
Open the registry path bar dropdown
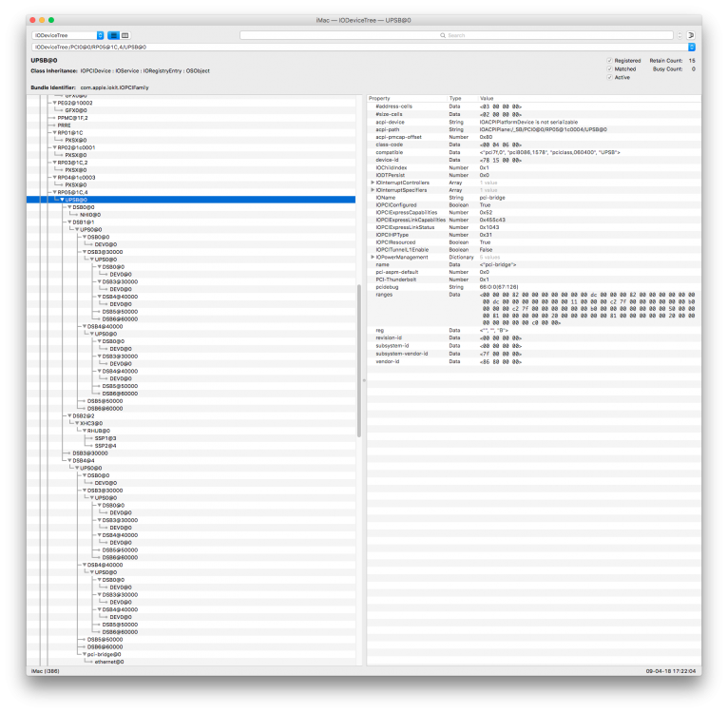(x=691, y=47)
